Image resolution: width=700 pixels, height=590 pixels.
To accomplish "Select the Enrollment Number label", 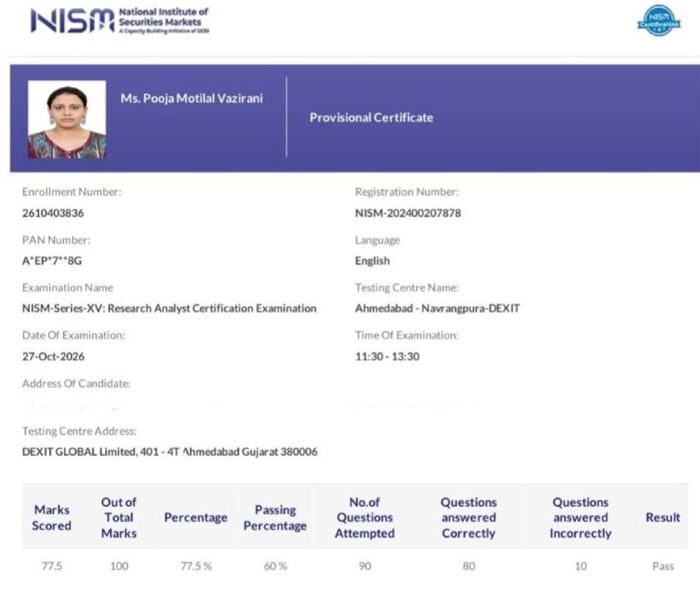I will (x=72, y=192).
